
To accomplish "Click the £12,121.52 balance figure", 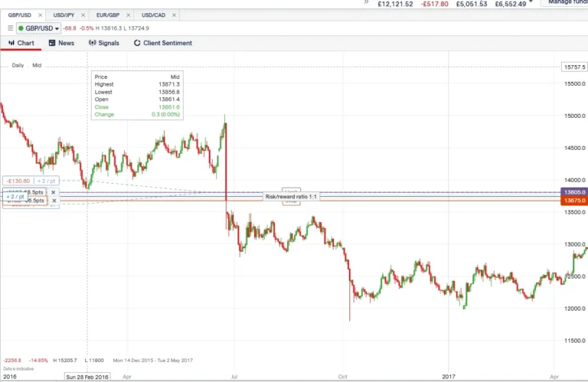I will coord(395,4).
